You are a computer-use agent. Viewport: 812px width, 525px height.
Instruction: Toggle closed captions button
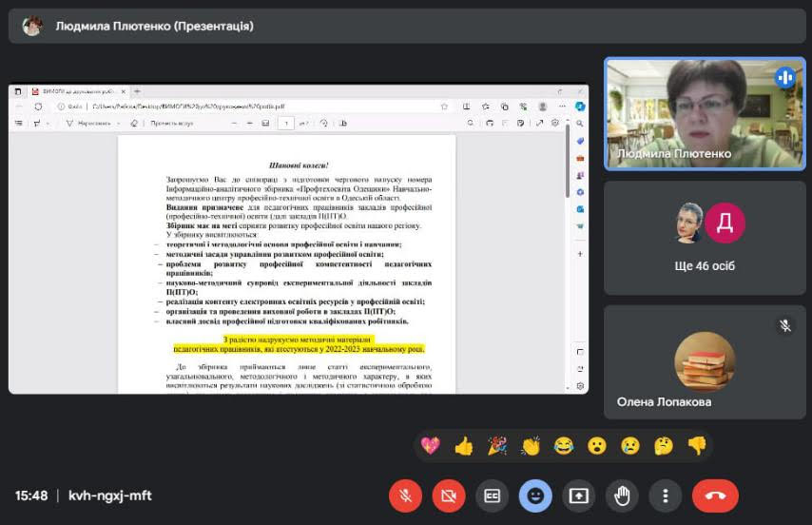click(492, 496)
